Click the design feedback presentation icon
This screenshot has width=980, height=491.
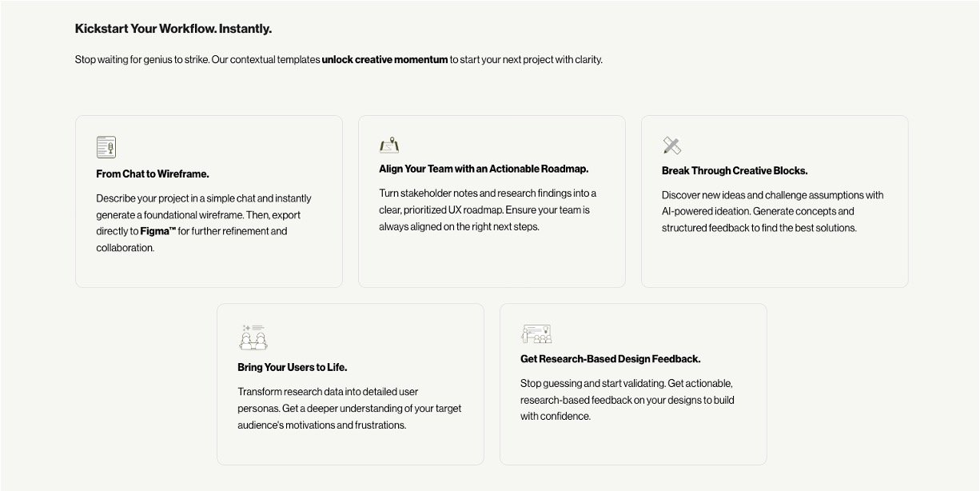point(536,333)
